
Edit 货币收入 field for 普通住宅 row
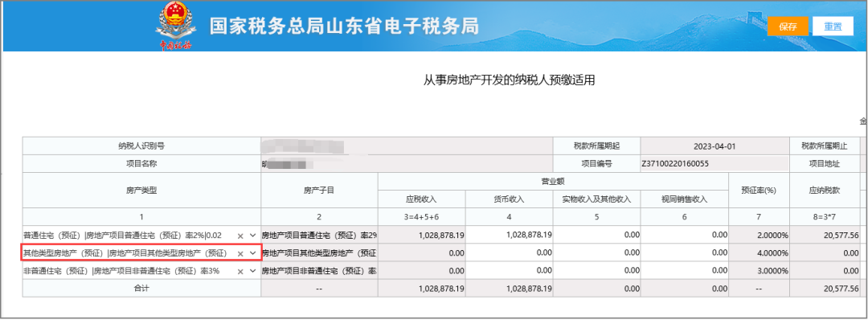click(x=510, y=235)
